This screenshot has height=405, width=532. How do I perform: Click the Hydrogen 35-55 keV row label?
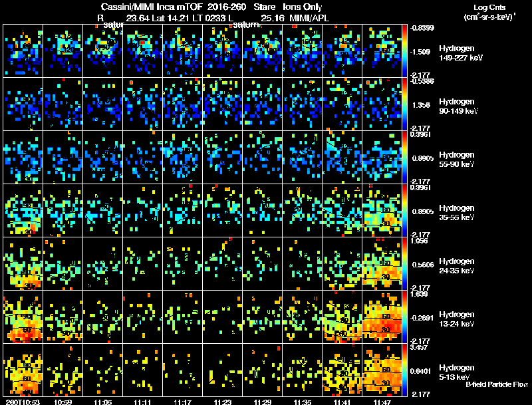click(x=457, y=213)
